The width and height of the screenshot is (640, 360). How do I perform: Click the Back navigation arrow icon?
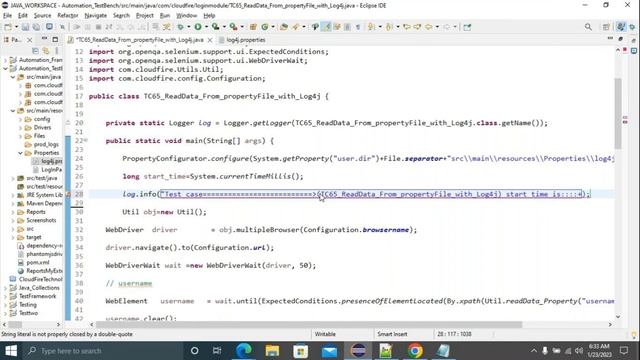tap(429, 27)
